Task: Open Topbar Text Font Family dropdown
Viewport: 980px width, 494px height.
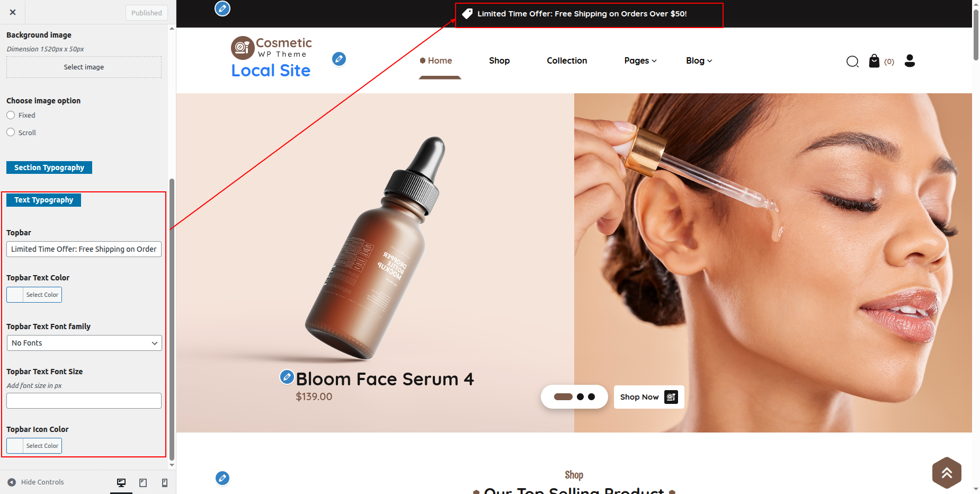Action: [x=84, y=343]
